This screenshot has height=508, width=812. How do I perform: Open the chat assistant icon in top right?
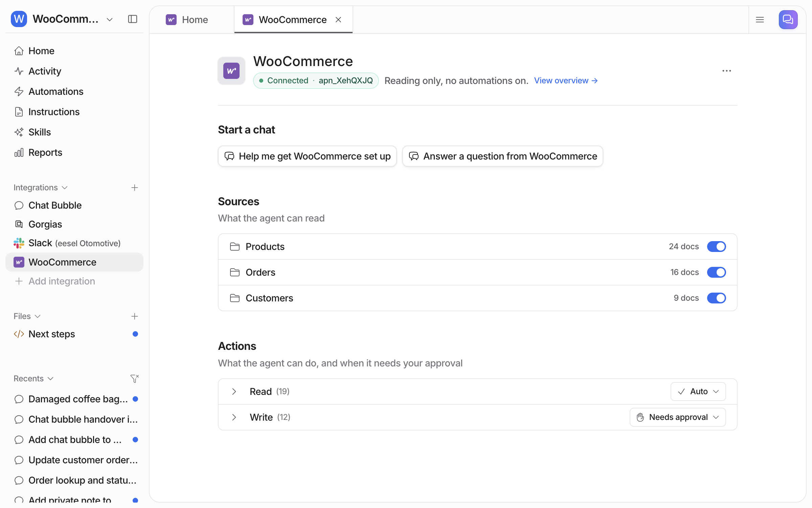point(788,20)
